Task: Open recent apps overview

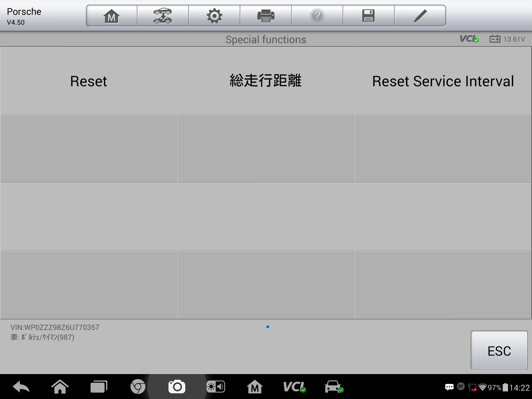Action: (x=99, y=387)
